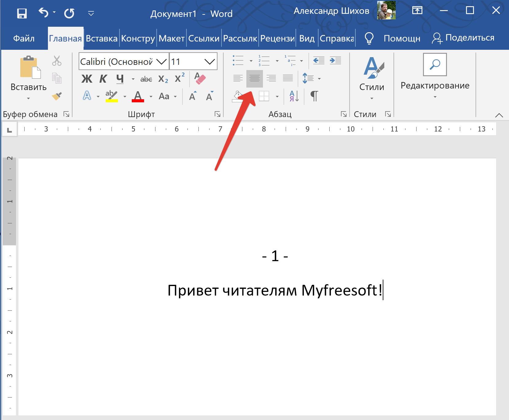Screen dimensions: 509x420
Task: Toggle strikethrough abc formatting
Action: click(x=146, y=79)
